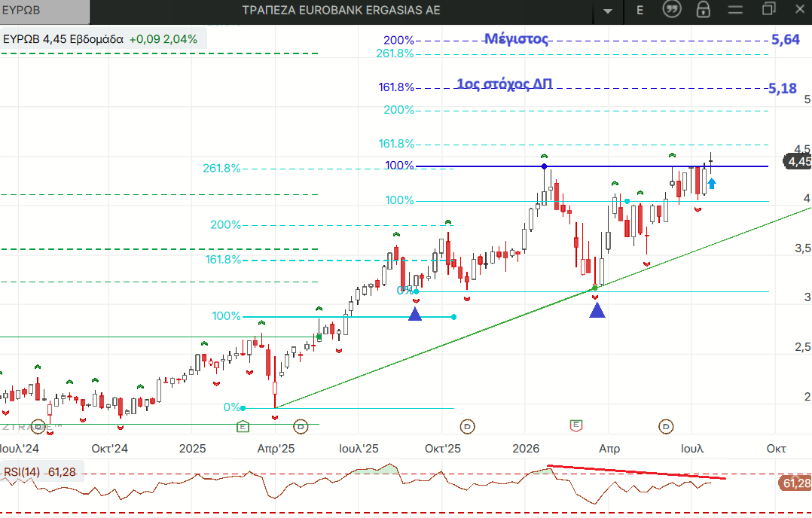Click the RSI value tag 61,28
Screen dimensions: 812x518
(x=795, y=483)
